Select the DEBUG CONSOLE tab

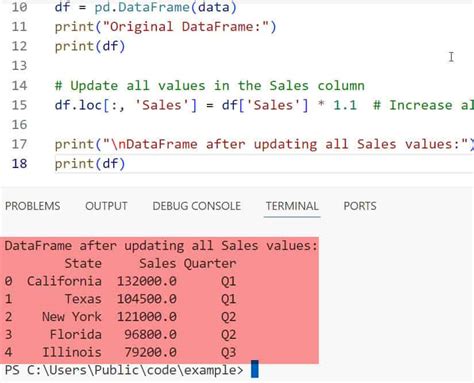[197, 206]
